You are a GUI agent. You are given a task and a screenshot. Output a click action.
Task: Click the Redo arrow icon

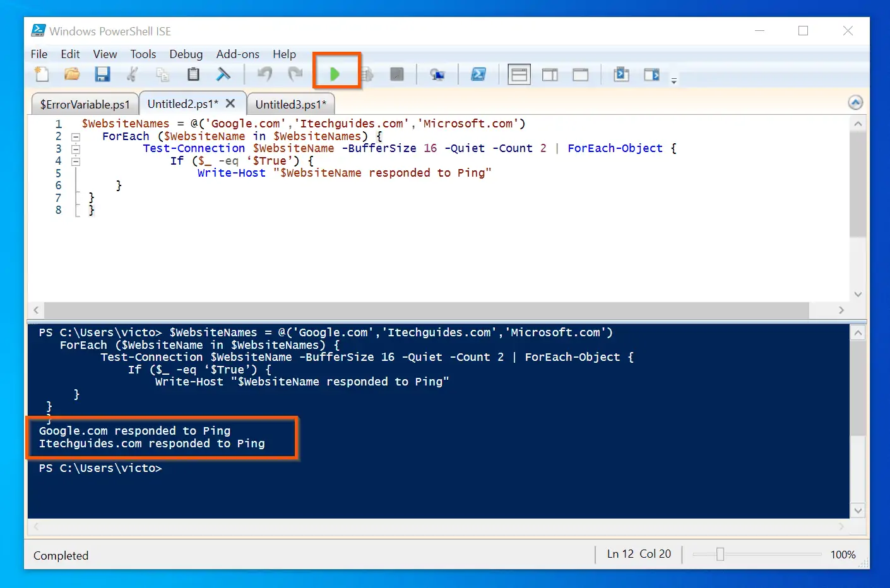(x=295, y=74)
